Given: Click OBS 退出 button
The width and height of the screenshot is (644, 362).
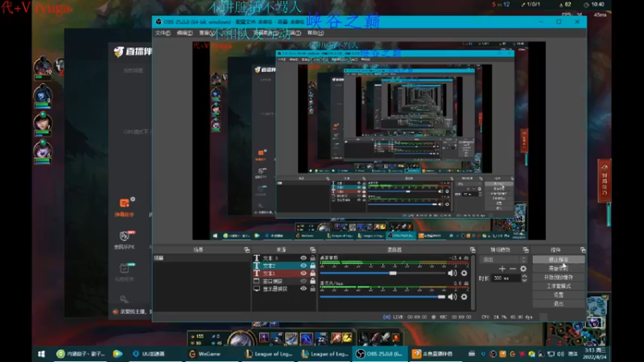Looking at the screenshot, I should [x=558, y=304].
